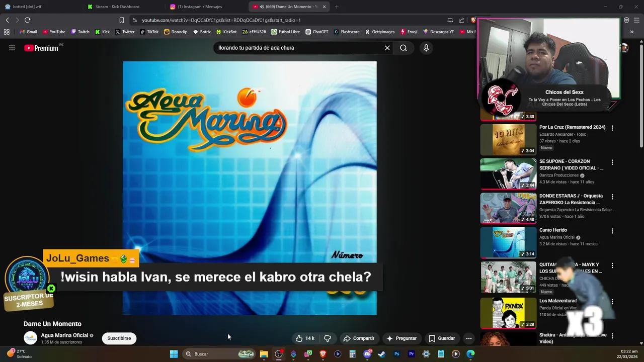This screenshot has width=644, height=362.
Task: Open Discord from taskbar
Action: (367, 354)
